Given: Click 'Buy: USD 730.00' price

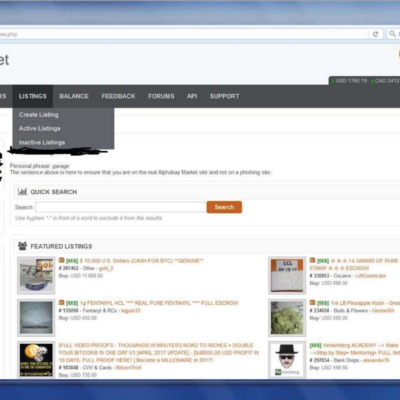Looking at the screenshot, I should (78, 375).
